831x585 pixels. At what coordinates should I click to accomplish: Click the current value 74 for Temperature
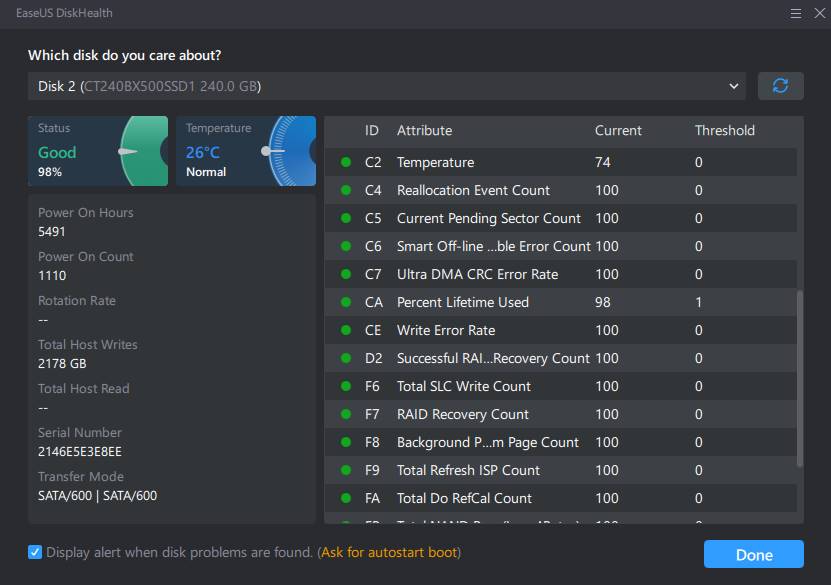coord(603,162)
